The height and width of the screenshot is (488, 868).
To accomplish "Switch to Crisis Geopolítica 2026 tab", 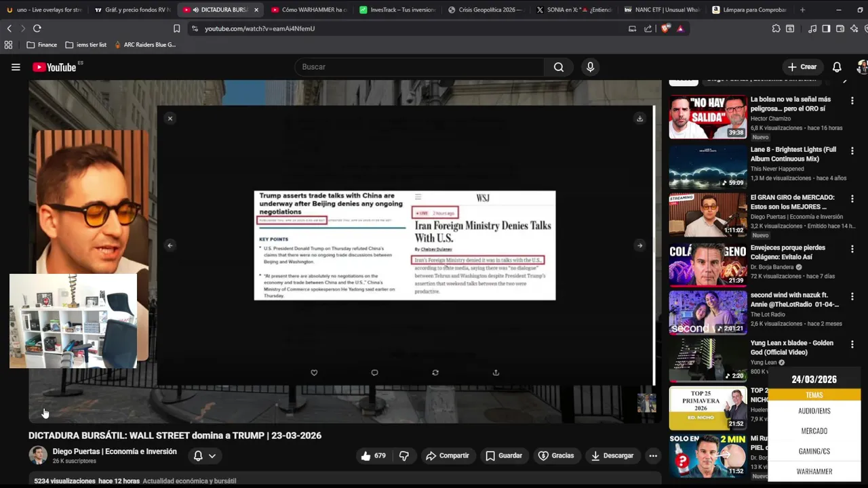I will [x=485, y=10].
